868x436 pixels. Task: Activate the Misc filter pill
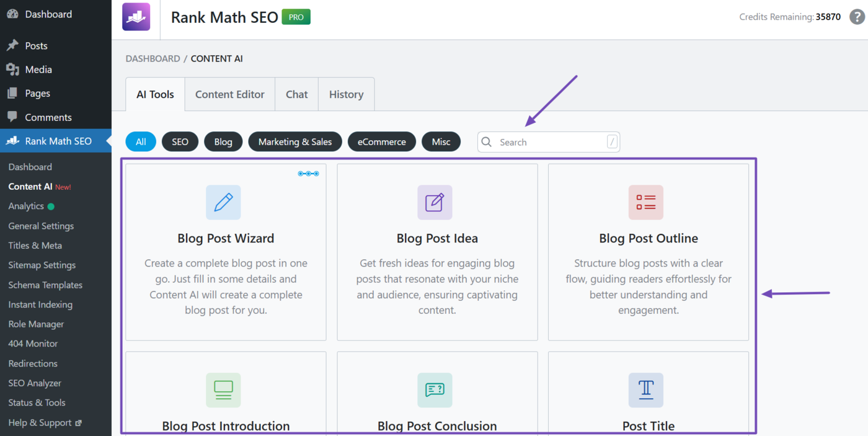[x=441, y=141]
